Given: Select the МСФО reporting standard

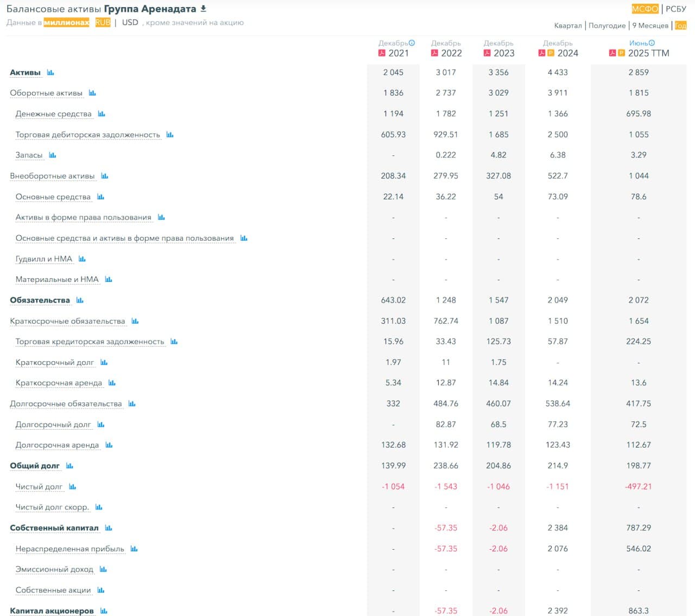Looking at the screenshot, I should click(645, 9).
